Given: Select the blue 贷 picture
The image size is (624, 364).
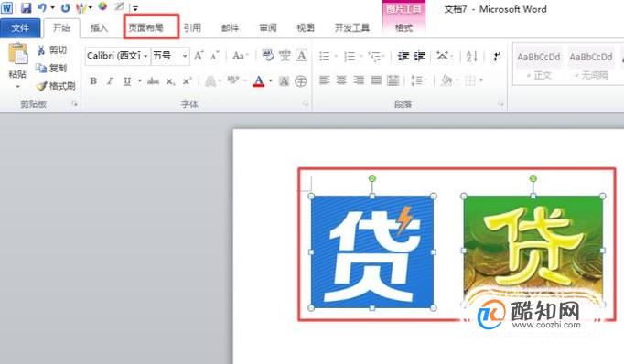Looking at the screenshot, I should click(x=372, y=252).
